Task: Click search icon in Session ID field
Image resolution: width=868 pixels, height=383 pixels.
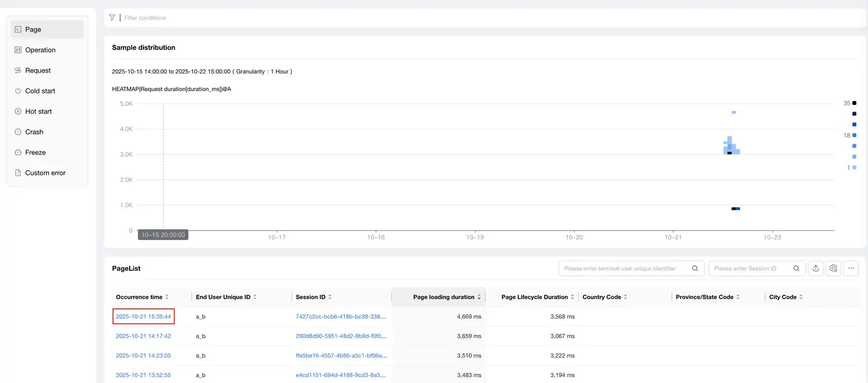Action: pos(796,268)
